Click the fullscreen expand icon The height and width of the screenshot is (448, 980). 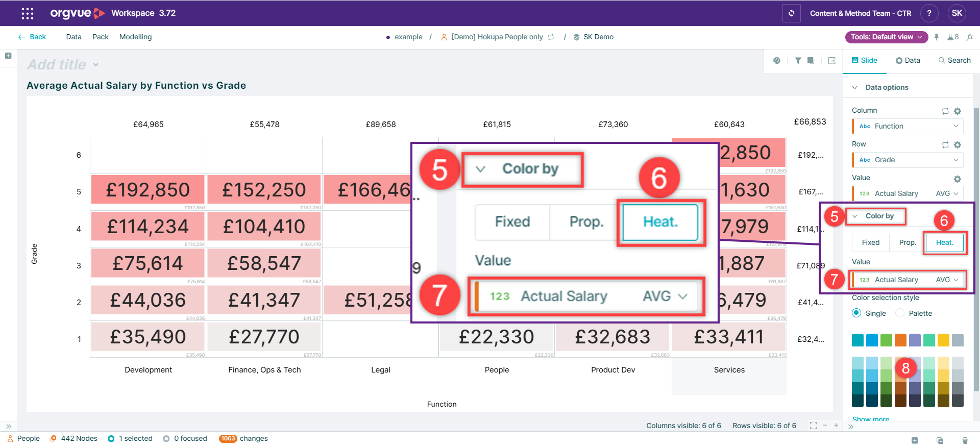814,426
